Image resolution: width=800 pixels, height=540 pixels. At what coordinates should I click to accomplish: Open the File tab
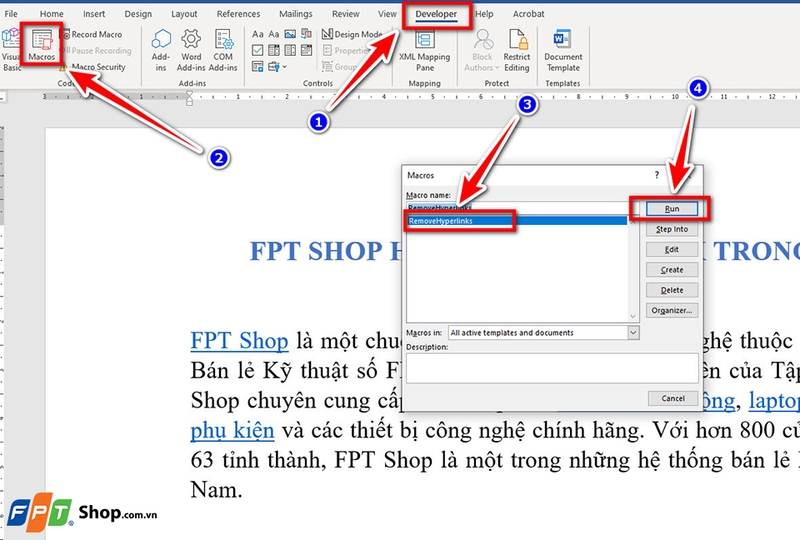pos(11,14)
